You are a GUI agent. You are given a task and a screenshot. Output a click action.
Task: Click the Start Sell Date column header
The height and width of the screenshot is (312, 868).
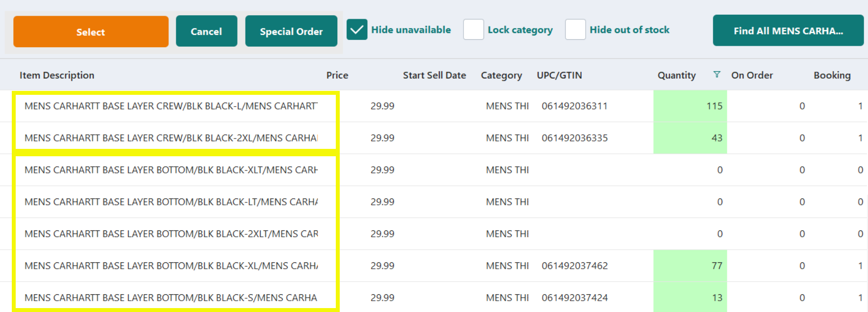coord(434,75)
